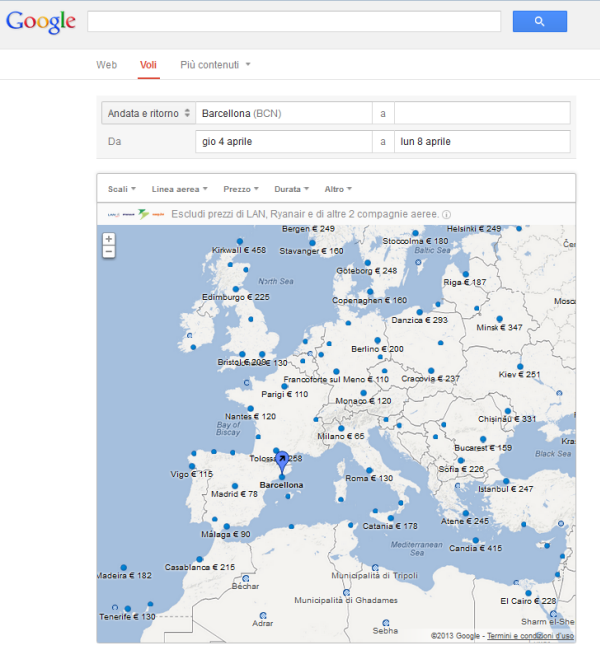Click the Roma € 130 destination dot
Screen dimensions: 600x648
coord(369,470)
